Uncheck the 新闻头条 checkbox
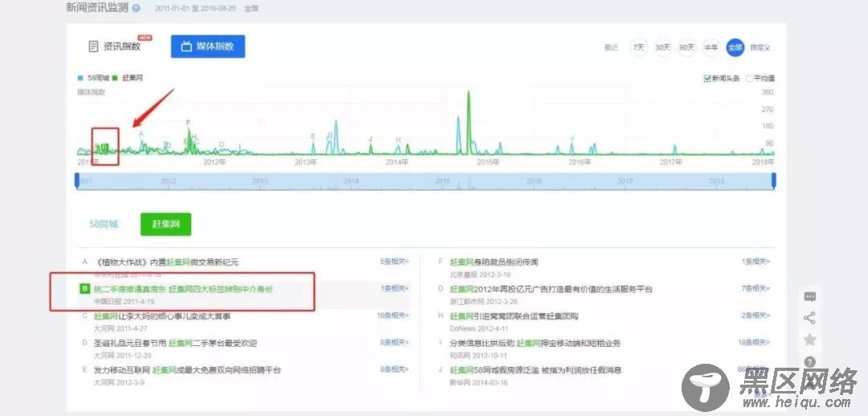 pyautogui.click(x=707, y=79)
